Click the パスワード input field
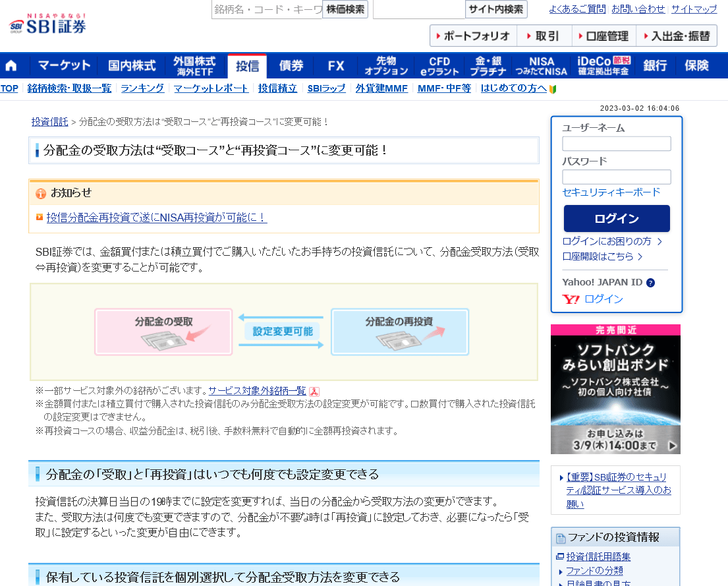The width and height of the screenshot is (728, 586). tap(616, 177)
